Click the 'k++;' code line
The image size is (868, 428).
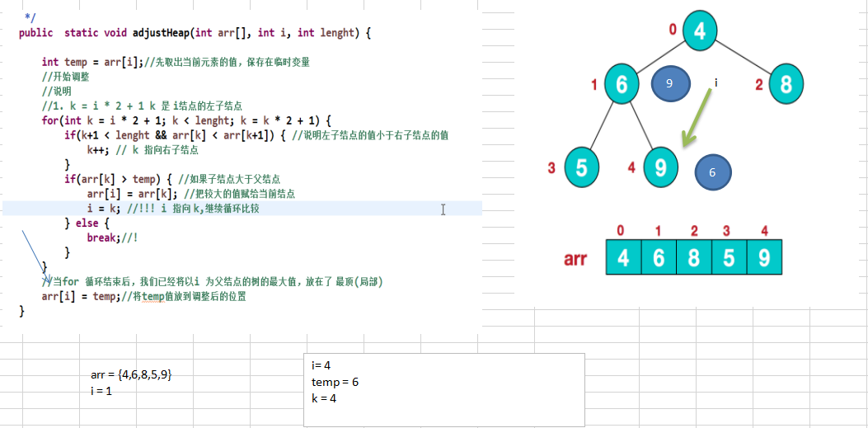(143, 149)
